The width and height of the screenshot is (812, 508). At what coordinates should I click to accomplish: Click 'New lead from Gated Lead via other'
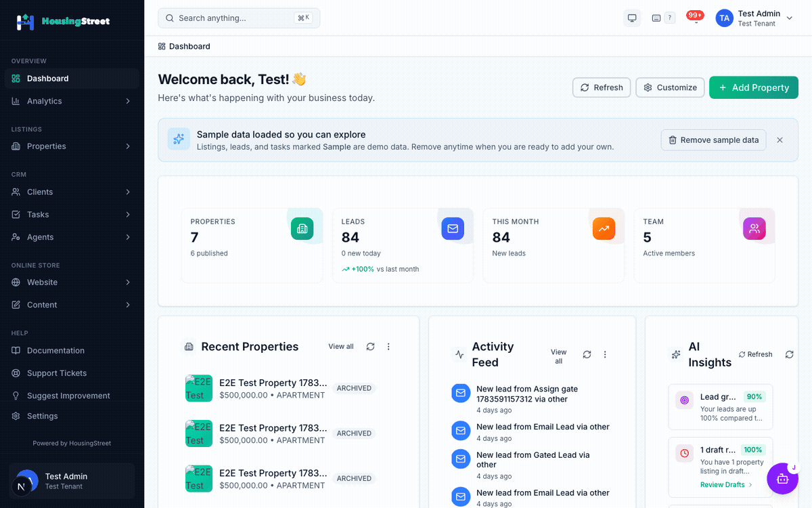tap(533, 460)
